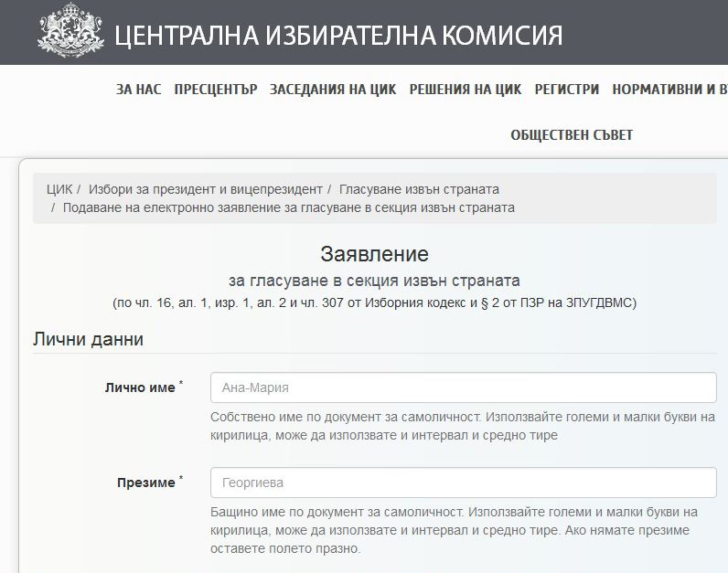This screenshot has height=573, width=728.
Task: Focus the Лично име text field
Action: click(463, 387)
